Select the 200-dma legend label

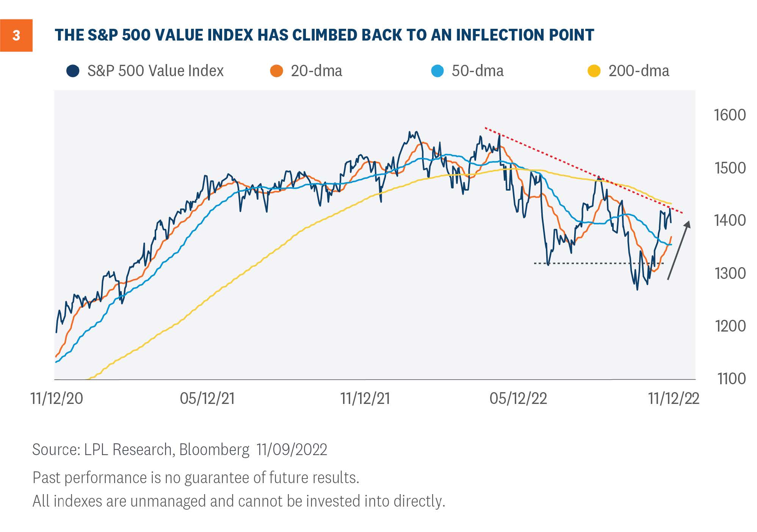[639, 71]
